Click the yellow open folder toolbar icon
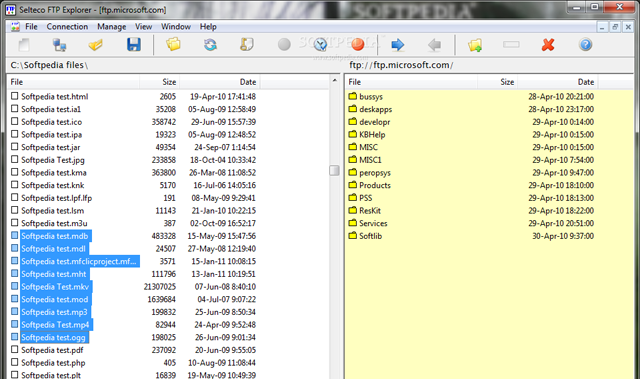 click(96, 45)
